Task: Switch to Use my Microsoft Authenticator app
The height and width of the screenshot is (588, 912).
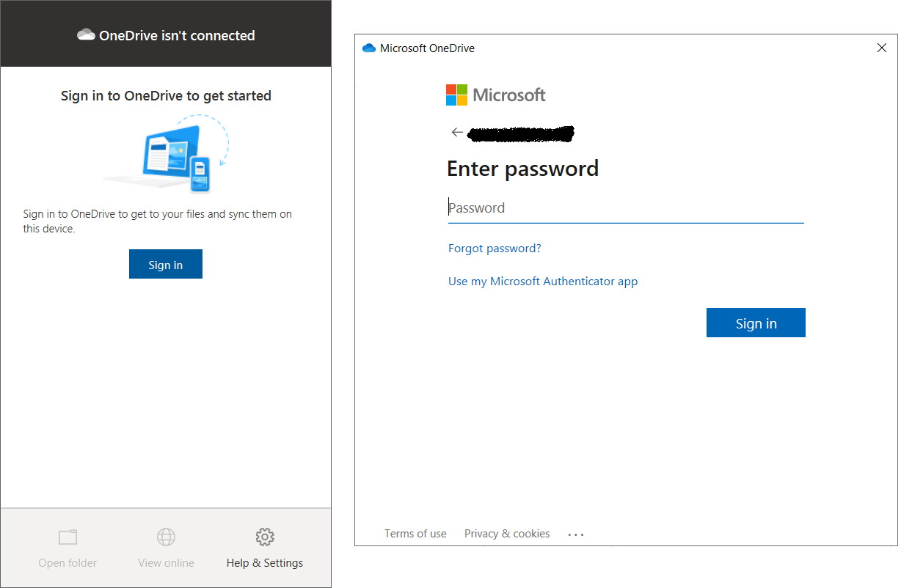Action: [542, 281]
